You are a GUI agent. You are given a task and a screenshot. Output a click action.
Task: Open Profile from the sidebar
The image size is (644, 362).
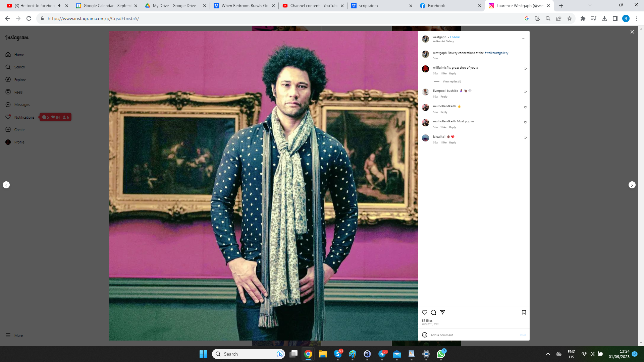click(15, 142)
